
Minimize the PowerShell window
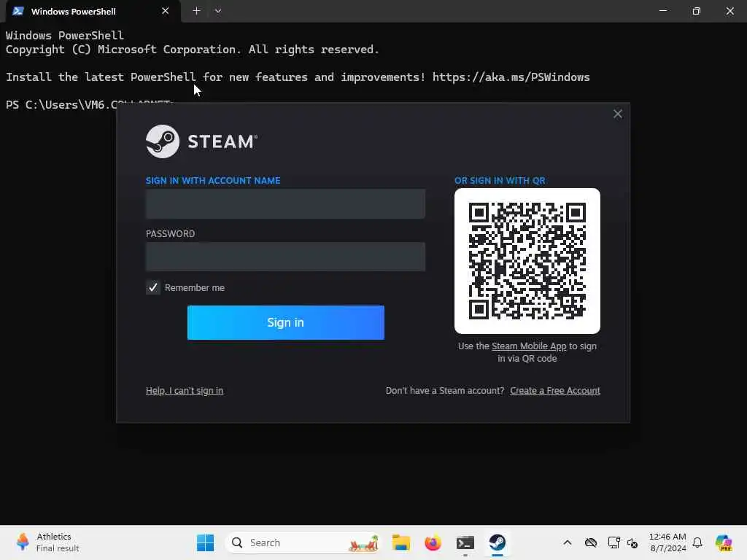662,10
